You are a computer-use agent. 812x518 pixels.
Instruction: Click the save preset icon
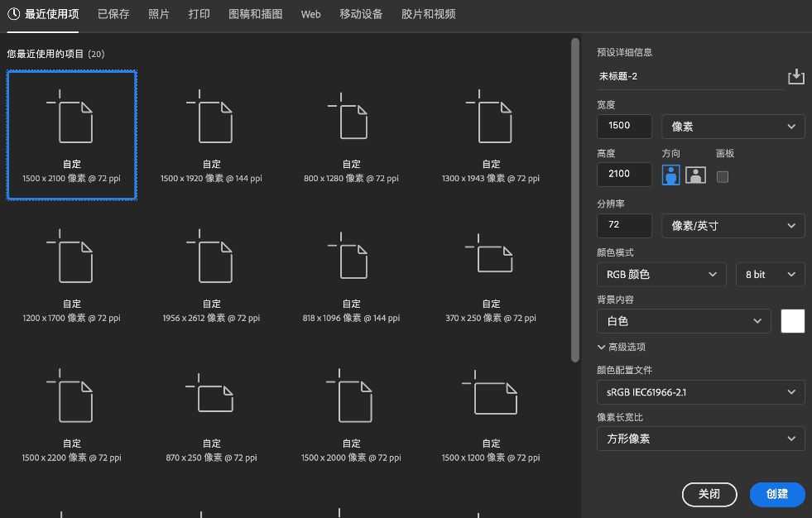796,77
